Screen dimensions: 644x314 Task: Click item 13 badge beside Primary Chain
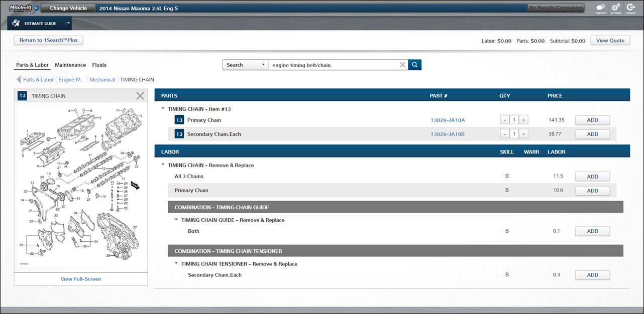pos(179,120)
